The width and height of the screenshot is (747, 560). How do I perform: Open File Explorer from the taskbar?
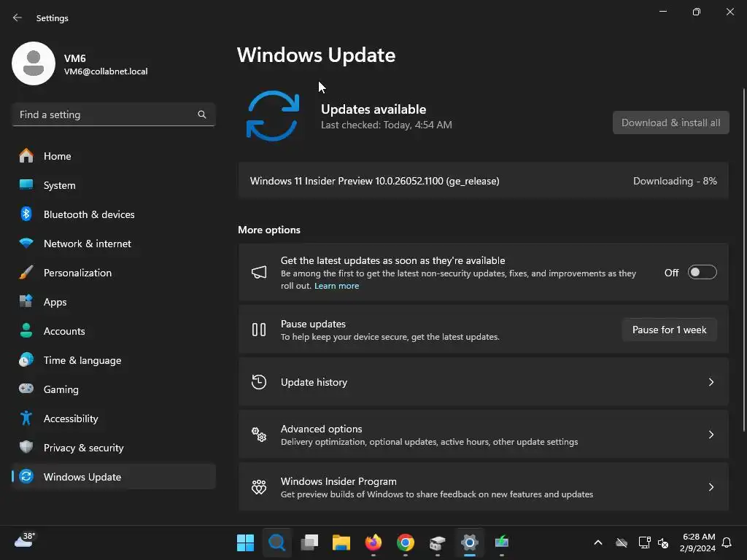[x=341, y=542]
